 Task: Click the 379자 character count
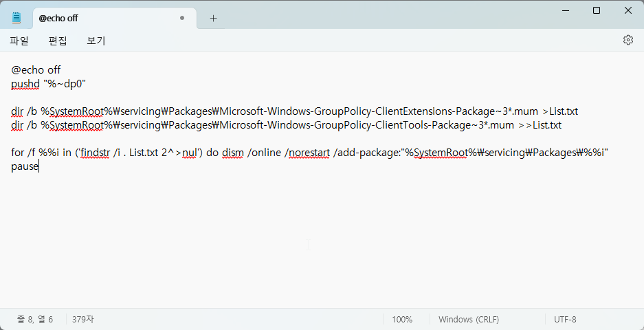click(82, 319)
